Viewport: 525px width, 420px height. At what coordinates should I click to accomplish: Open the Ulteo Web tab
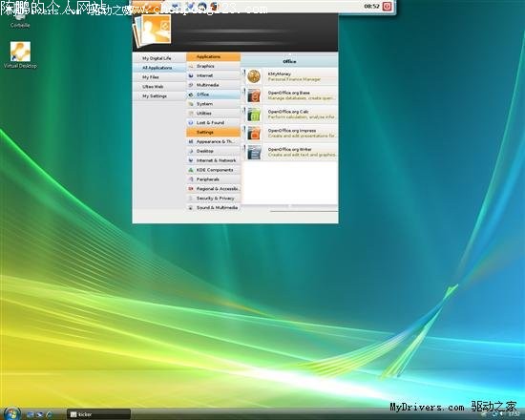click(159, 87)
